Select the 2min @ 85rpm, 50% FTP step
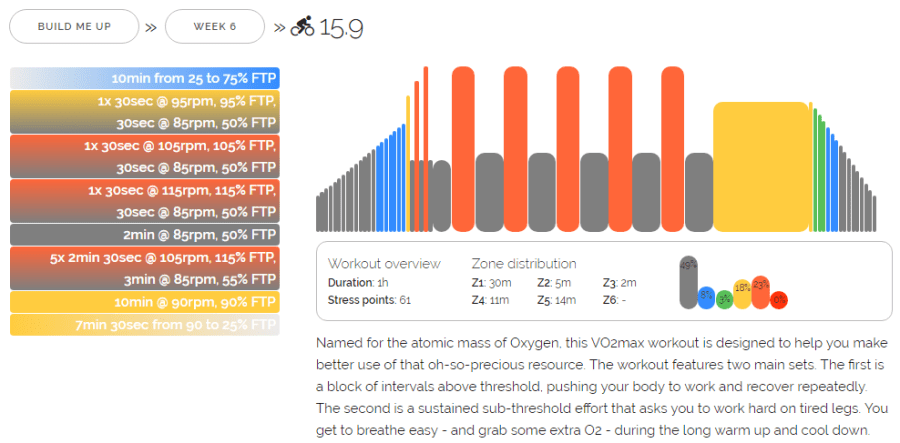This screenshot has width=900, height=443. click(x=145, y=234)
